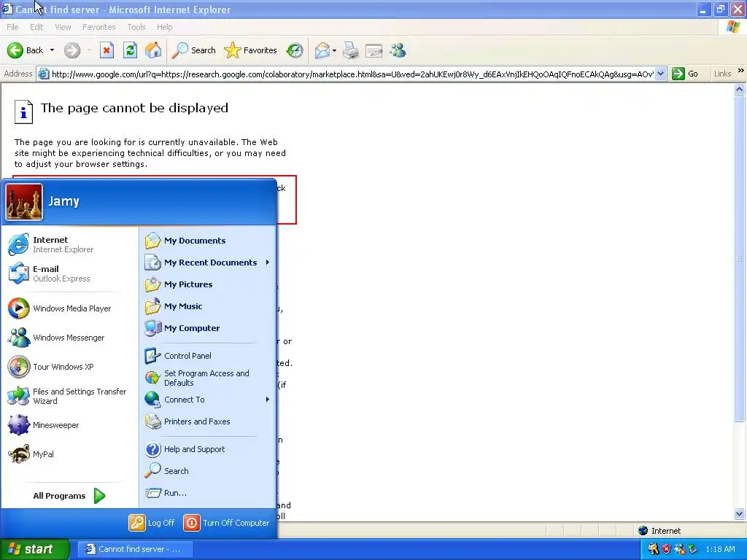
Task: Click inside the address bar URL field
Action: click(352, 74)
